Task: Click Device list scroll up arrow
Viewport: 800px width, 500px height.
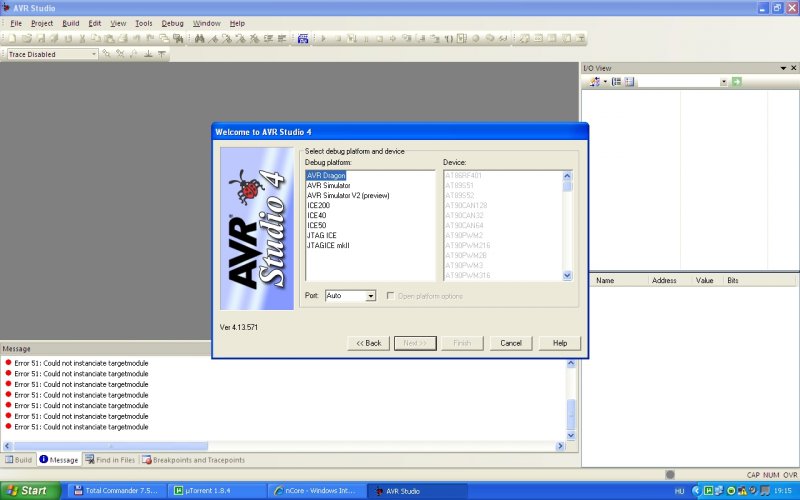Action: point(567,176)
